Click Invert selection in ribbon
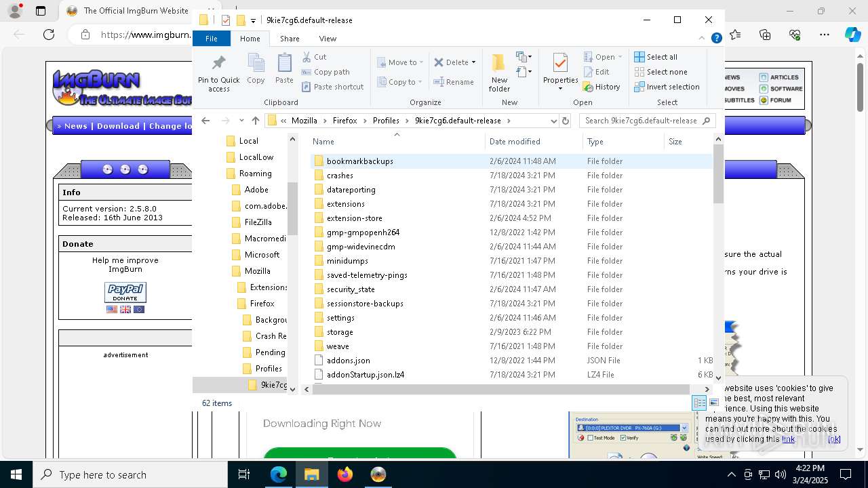 [667, 87]
